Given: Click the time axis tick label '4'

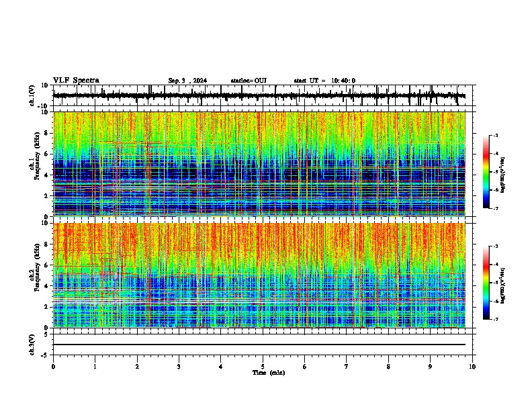Looking at the screenshot, I should (221, 367).
